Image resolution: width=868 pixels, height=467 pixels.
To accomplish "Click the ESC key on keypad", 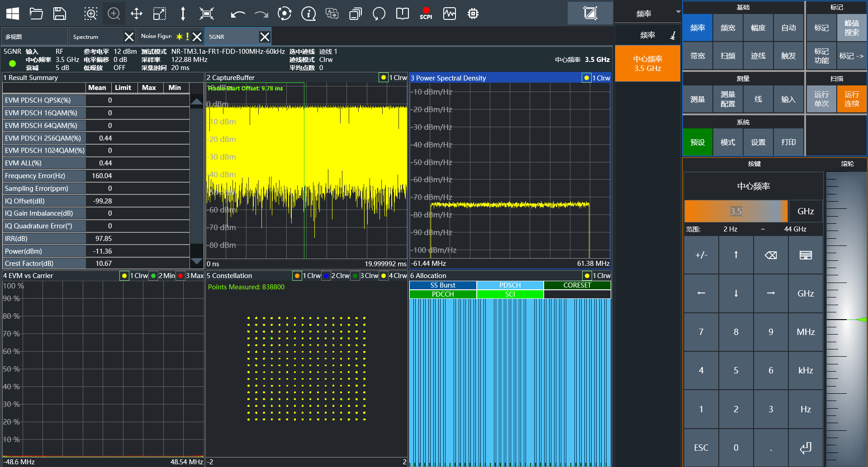I will point(701,448).
